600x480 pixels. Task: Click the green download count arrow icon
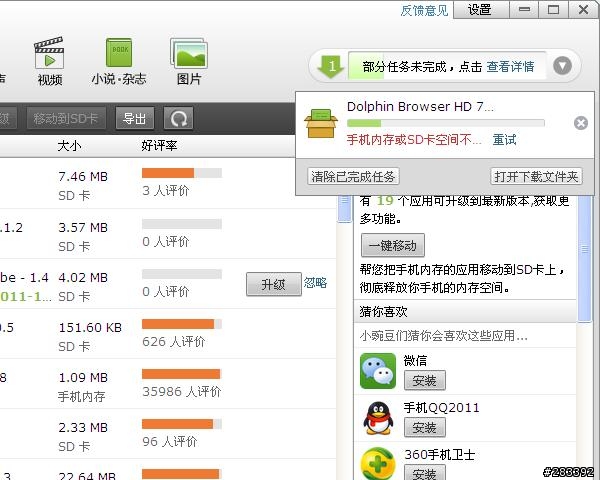click(331, 67)
